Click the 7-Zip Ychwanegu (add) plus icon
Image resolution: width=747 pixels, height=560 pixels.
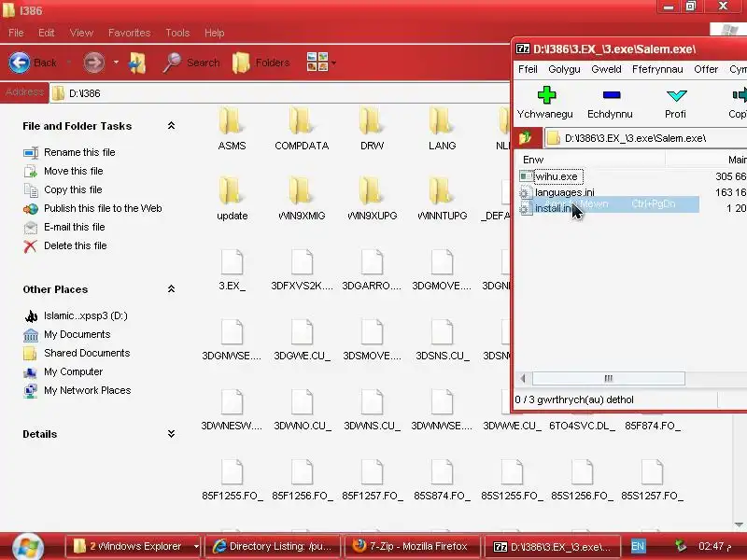[x=546, y=95]
